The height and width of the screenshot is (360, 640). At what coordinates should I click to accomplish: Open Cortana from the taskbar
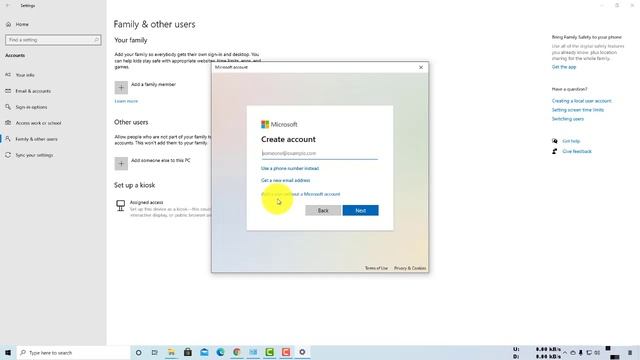point(138,352)
